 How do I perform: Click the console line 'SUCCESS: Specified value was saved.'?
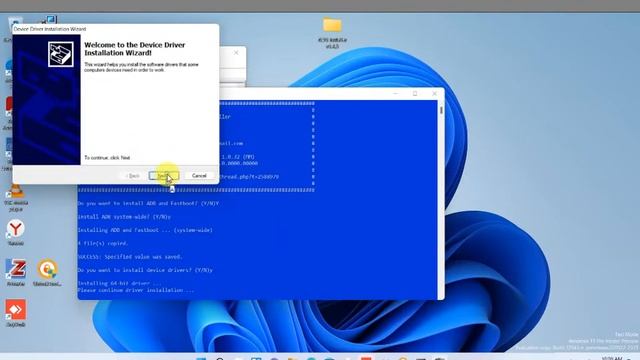pos(130,257)
